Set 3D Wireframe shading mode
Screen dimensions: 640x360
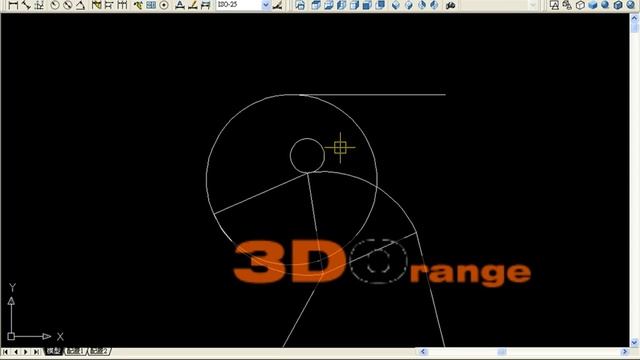[x=567, y=5]
